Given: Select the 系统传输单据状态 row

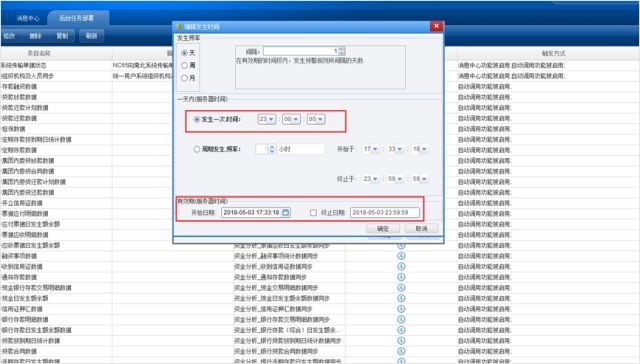Looking at the screenshot, I should point(24,65).
